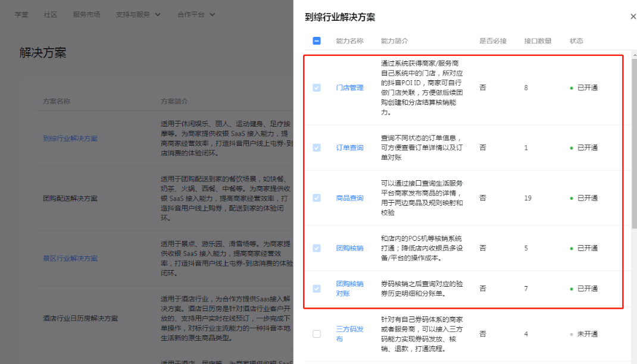
Task: Open the 订单查询 capability link
Action: [349, 148]
